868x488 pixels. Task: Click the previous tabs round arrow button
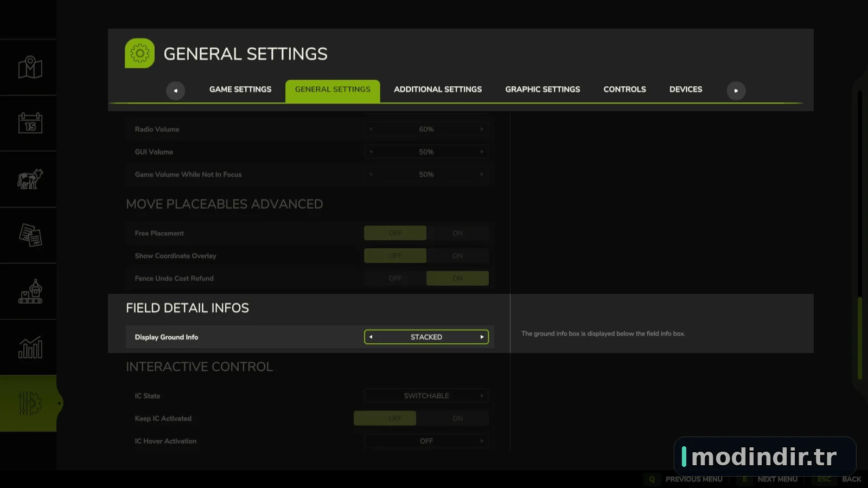coord(175,91)
